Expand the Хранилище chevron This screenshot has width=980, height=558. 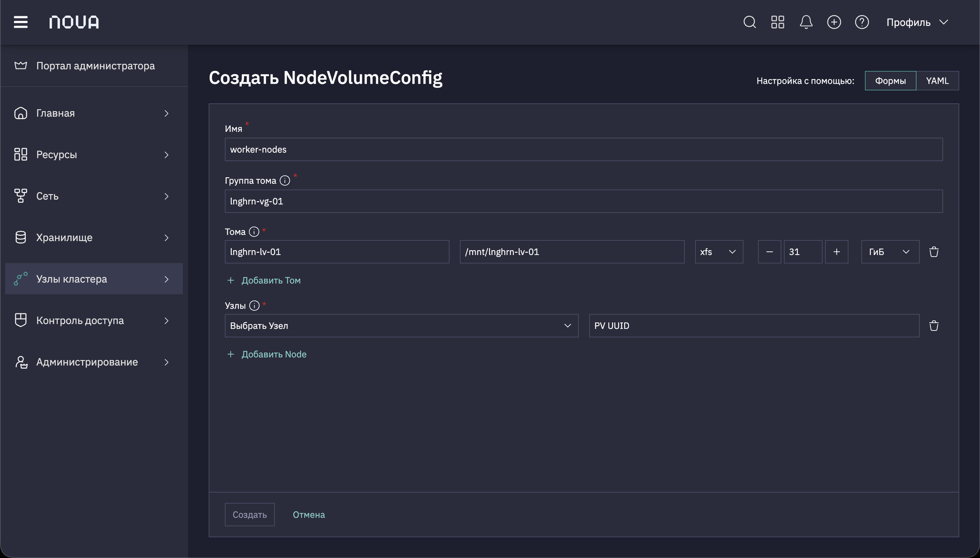coord(166,238)
